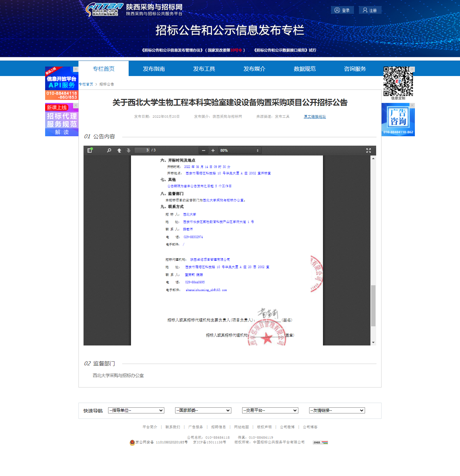Expand the 指导单位 dropdown
The image size is (460, 476).
136,410
